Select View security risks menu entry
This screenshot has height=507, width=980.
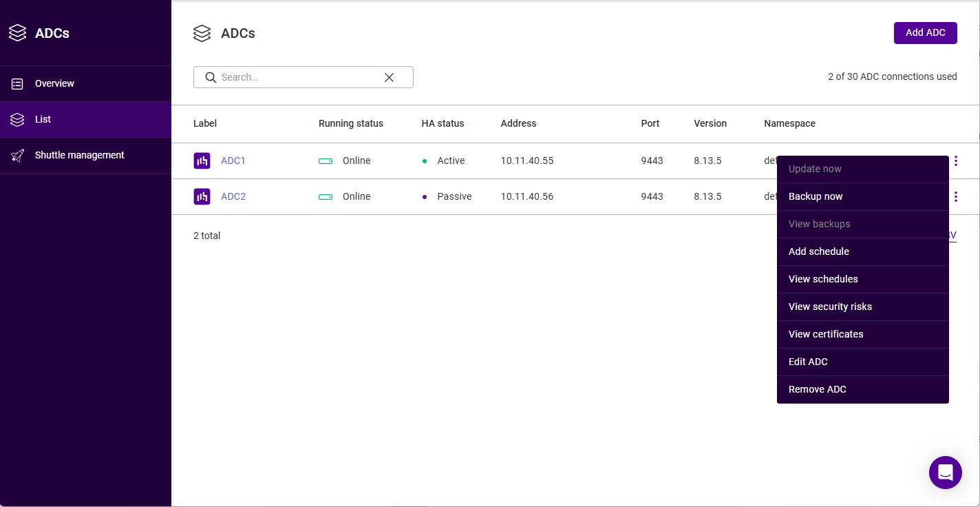pyautogui.click(x=863, y=307)
